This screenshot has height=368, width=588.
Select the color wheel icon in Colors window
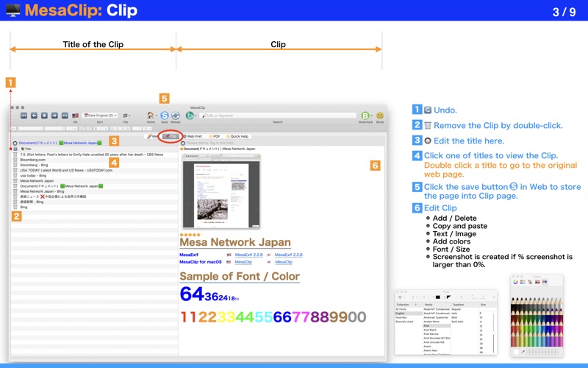[x=516, y=282]
